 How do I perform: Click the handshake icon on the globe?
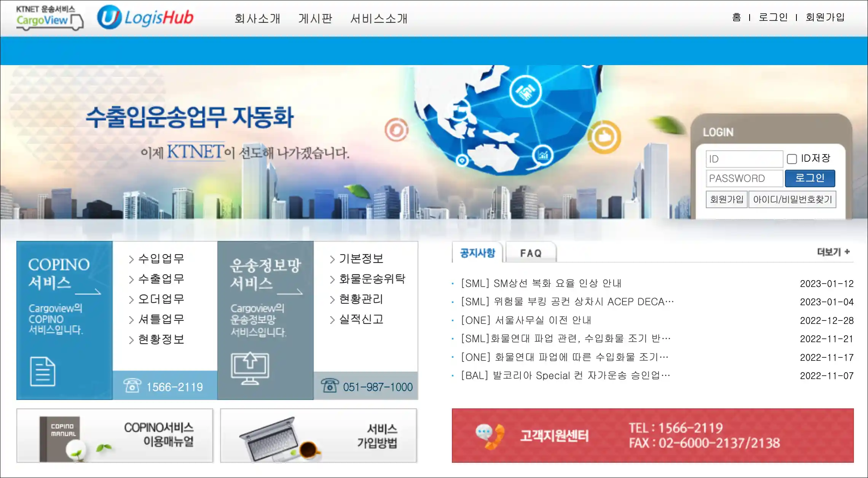point(525,91)
